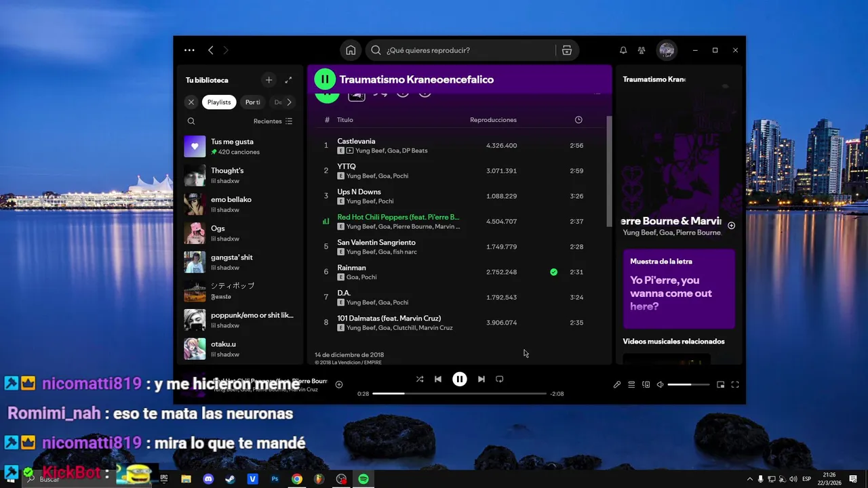The image size is (868, 488).
Task: Skip to the previous track
Action: 438,379
